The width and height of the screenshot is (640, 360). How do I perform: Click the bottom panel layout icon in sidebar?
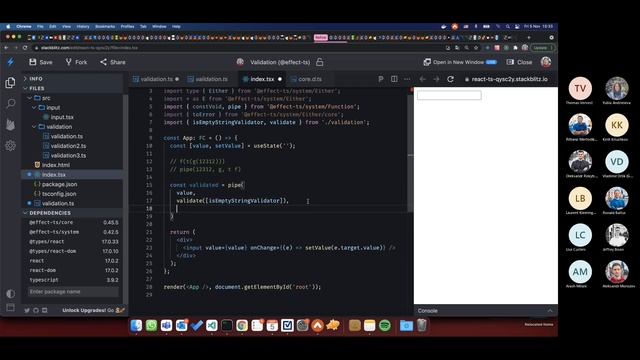(11, 307)
